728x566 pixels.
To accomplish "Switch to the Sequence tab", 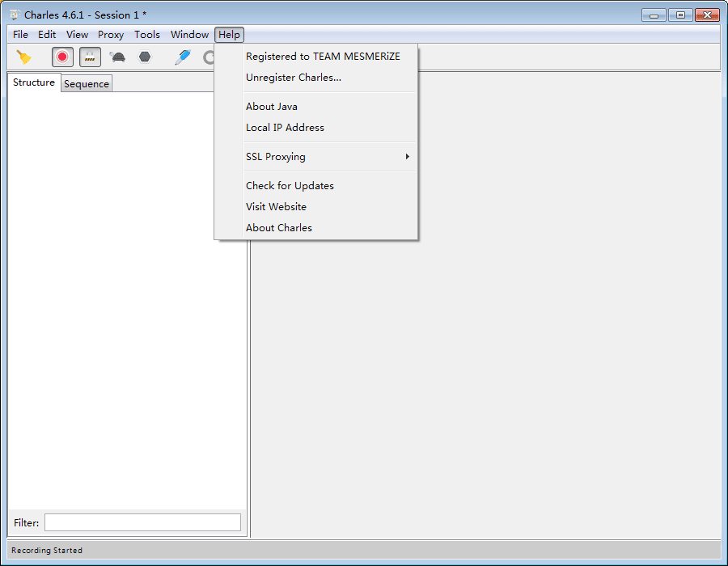I will (87, 84).
